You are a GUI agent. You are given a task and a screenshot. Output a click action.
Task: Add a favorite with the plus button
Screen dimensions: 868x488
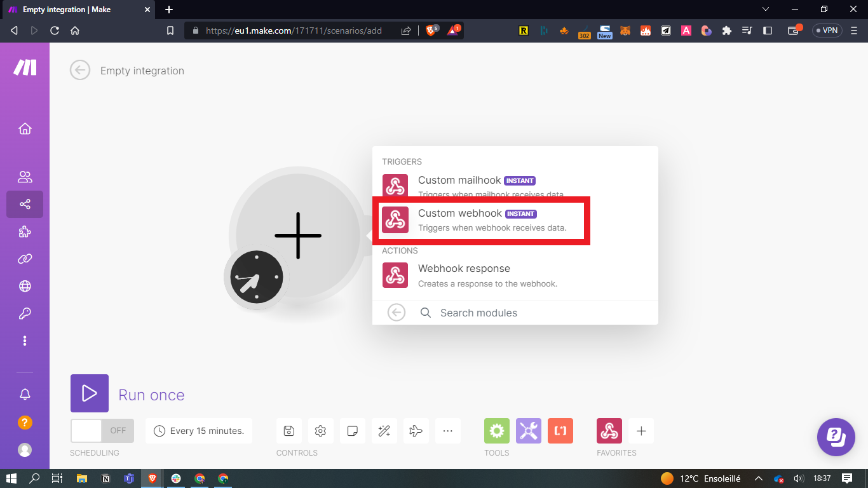coord(641,431)
